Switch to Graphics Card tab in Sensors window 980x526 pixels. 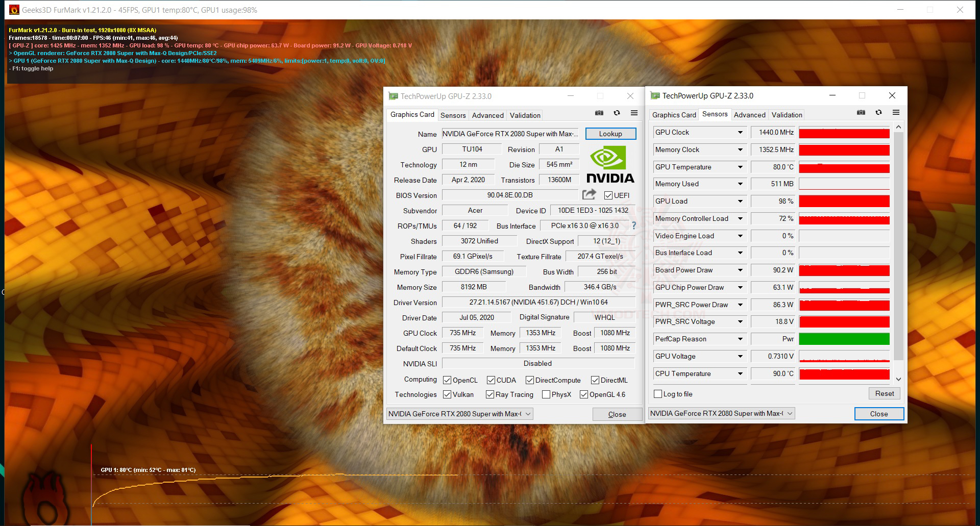click(674, 115)
